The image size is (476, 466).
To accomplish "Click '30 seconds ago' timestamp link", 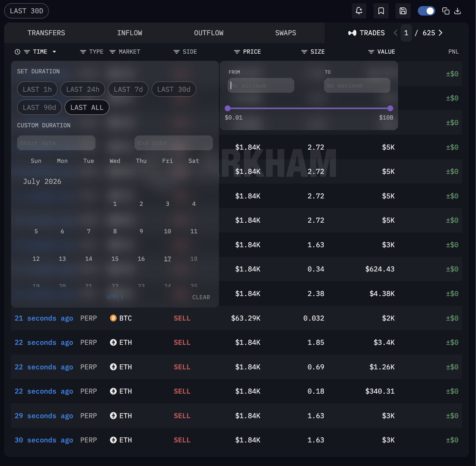I will pyautogui.click(x=44, y=440).
